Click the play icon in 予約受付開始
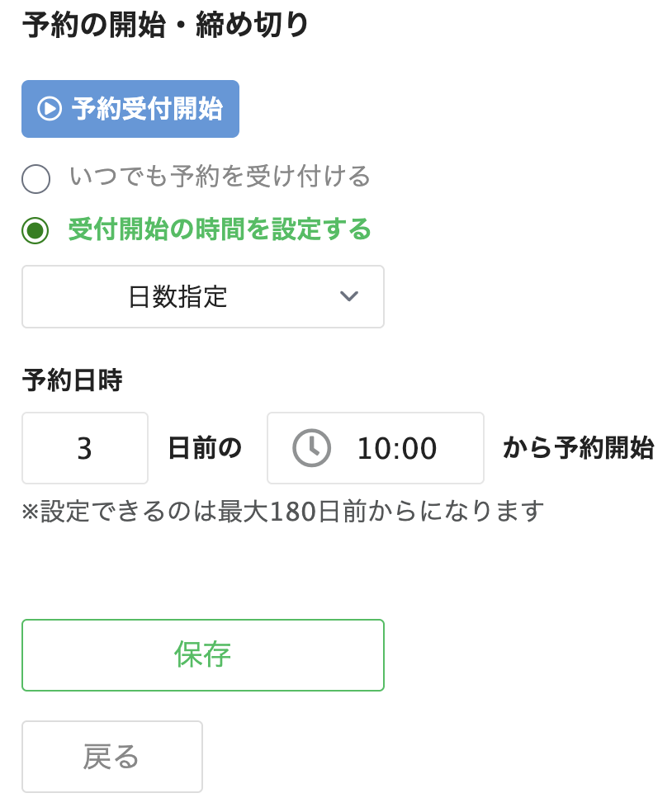This screenshot has height=812, width=672. 50,109
